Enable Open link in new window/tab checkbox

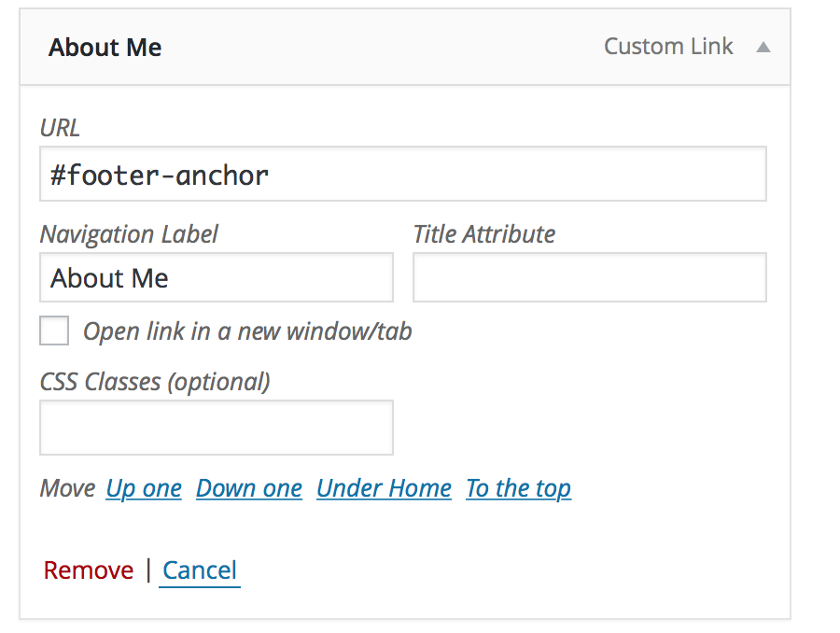point(54,331)
